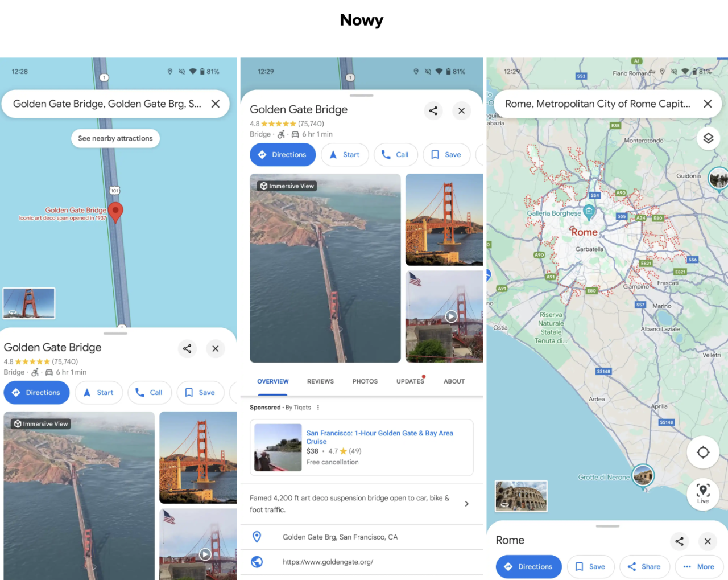Viewport: 728px width, 580px height.
Task: Close the Golden Gate Bridge sheet in left phone
Action: (216, 348)
